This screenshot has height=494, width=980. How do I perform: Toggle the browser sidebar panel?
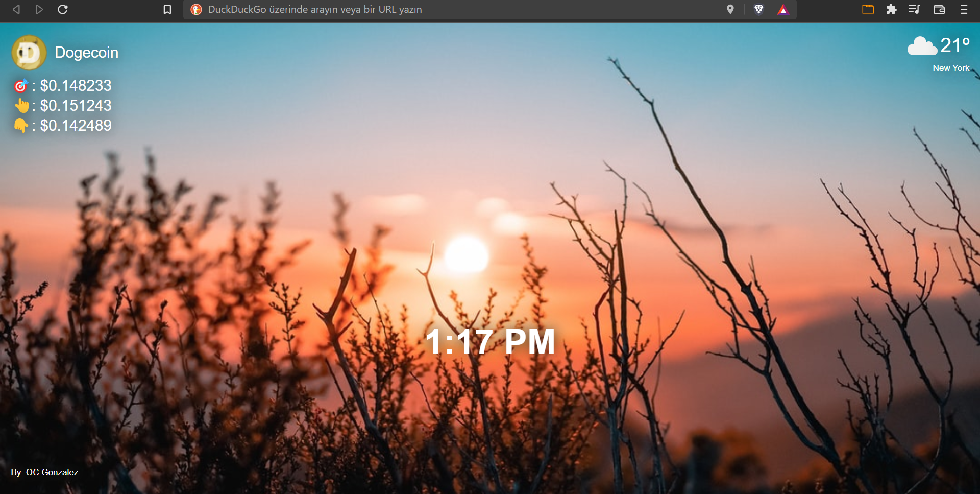point(868,9)
